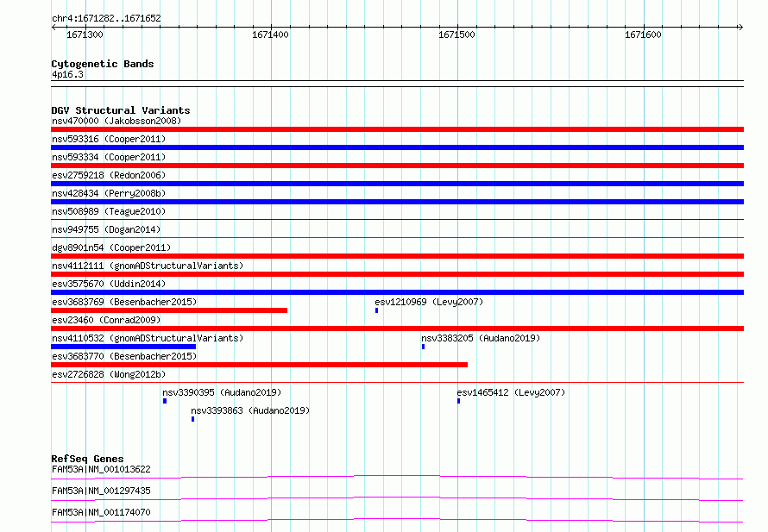
Task: Open the esv23460 (Conrad2009) red bar
Action: (x=397, y=329)
